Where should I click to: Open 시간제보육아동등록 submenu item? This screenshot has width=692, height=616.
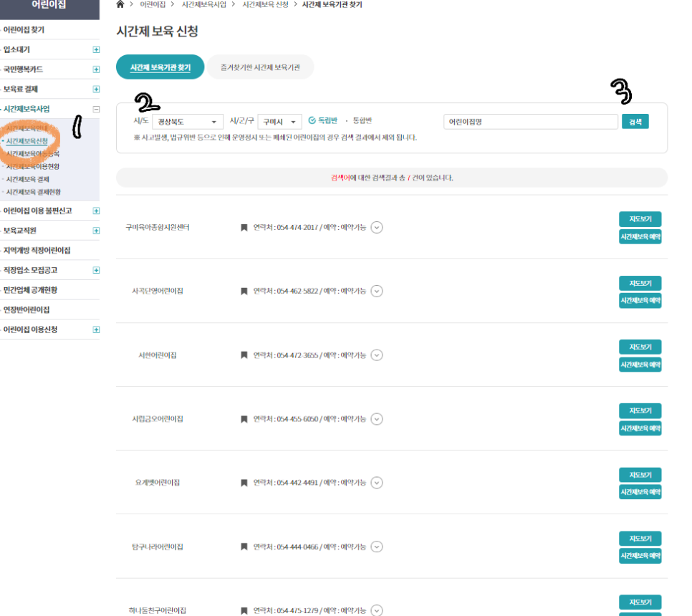tap(33, 153)
